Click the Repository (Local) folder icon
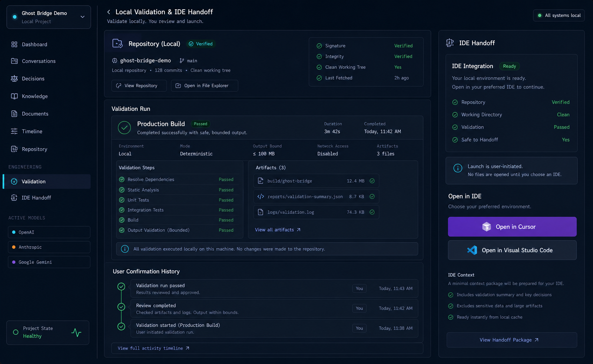 coord(117,44)
